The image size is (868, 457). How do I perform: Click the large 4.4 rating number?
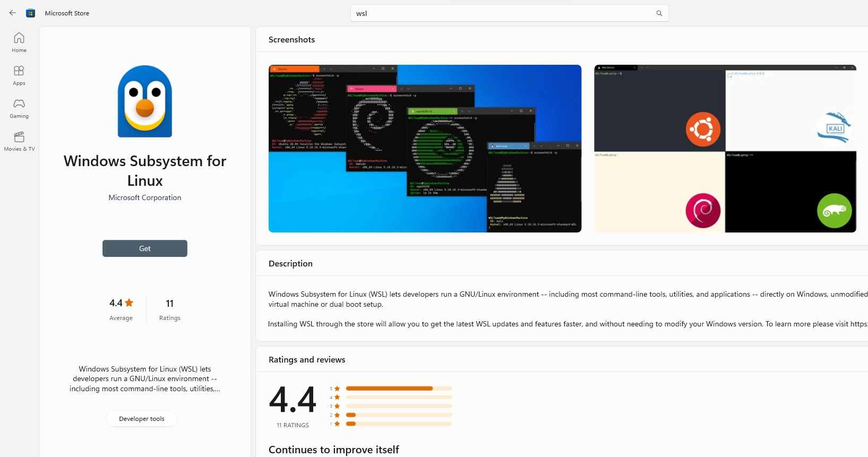[x=293, y=400]
